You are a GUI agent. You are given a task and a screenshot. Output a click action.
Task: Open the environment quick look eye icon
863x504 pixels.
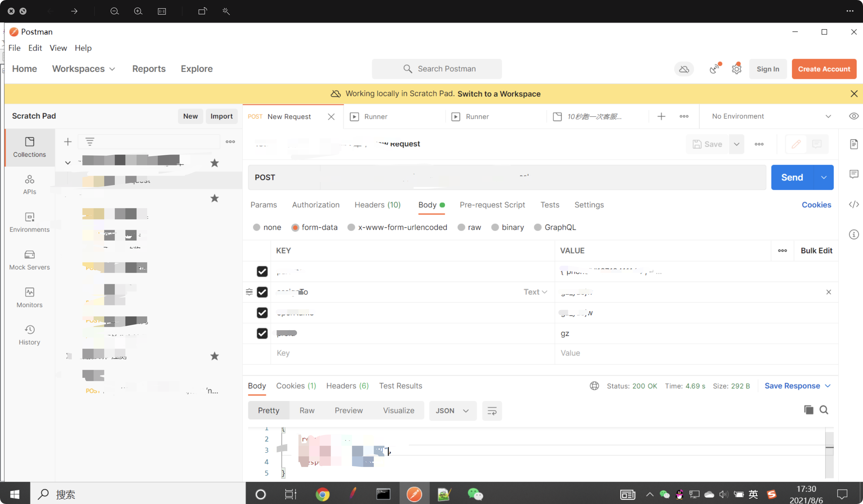click(x=854, y=116)
